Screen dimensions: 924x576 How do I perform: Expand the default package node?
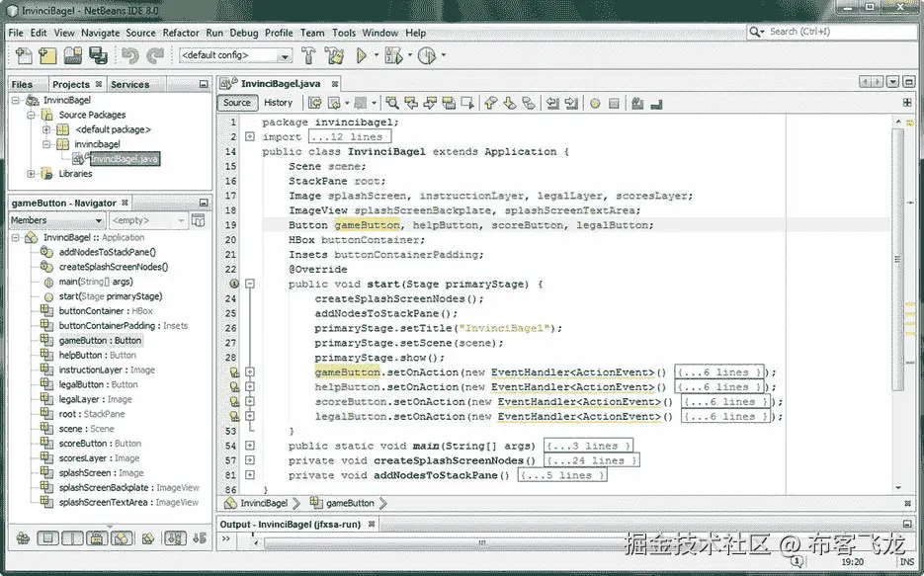point(46,129)
